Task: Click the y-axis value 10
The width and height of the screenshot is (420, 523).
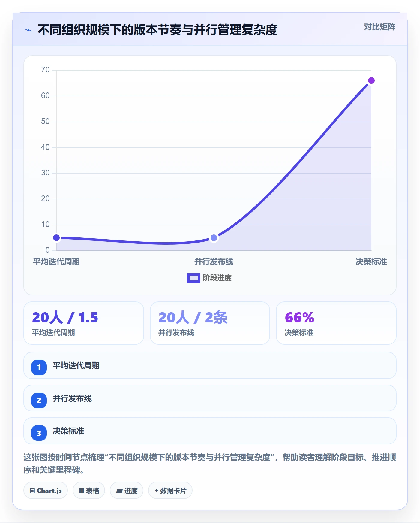Action: coord(45,224)
